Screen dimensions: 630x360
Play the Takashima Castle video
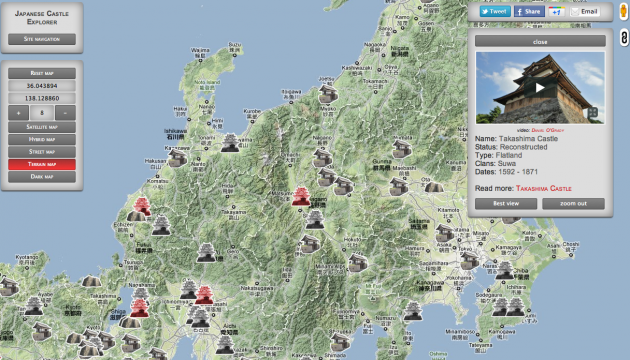tap(540, 88)
